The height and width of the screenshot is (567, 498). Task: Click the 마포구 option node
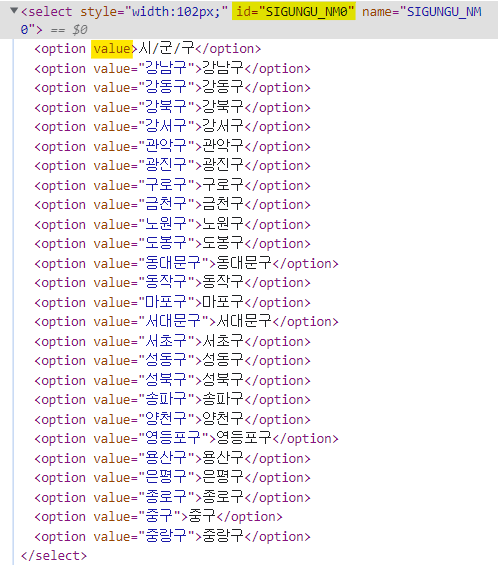[172, 302]
